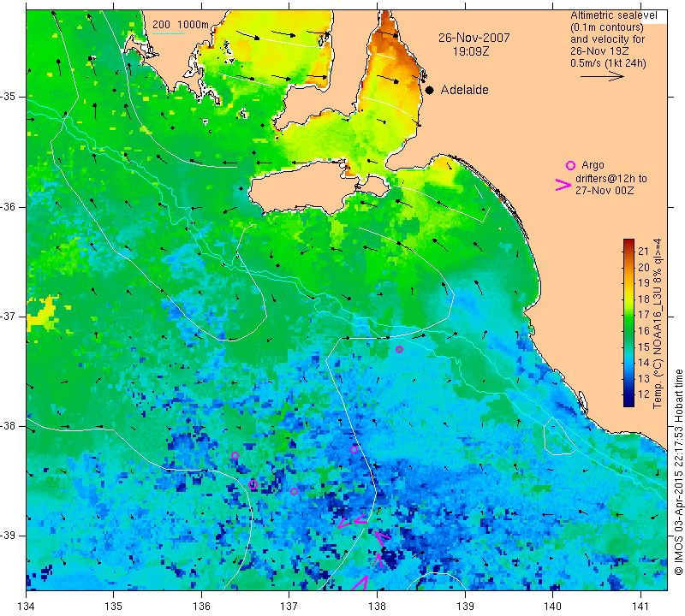Click the velocity scale reference arrow

click(x=602, y=76)
